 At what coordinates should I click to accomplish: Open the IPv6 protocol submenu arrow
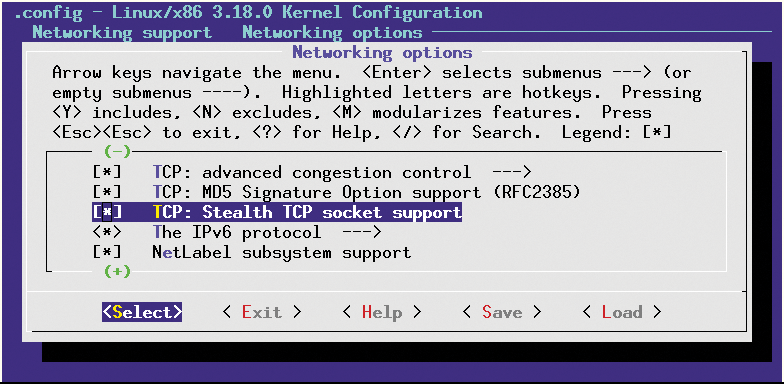click(x=362, y=232)
